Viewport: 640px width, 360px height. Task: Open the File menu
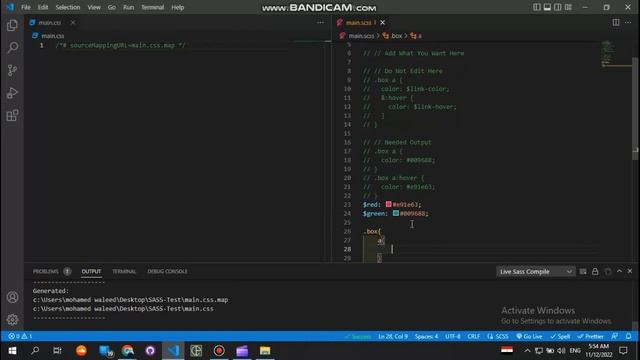tap(26, 7)
